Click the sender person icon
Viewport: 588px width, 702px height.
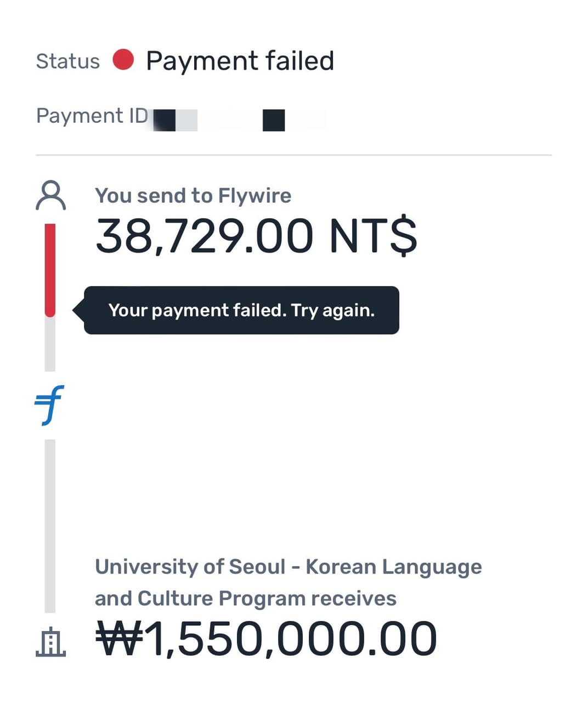point(51,196)
